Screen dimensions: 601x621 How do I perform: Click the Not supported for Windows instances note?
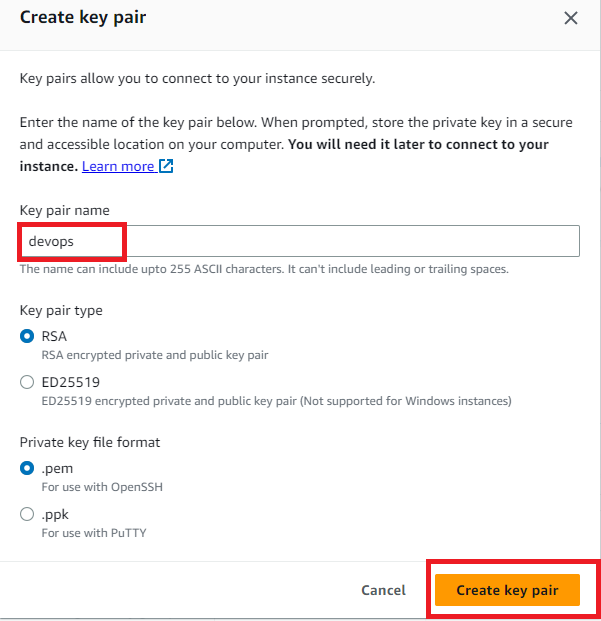[x=406, y=401]
